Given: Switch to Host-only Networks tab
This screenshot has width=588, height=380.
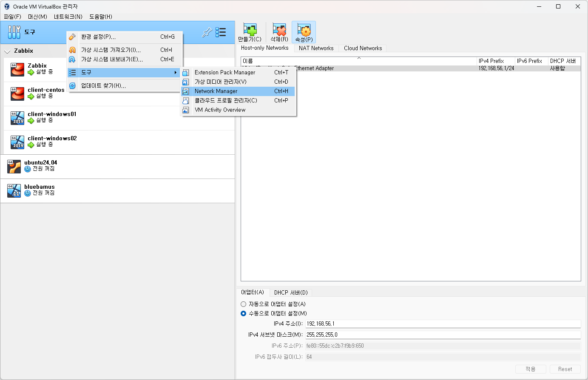Looking at the screenshot, I should click(x=264, y=48).
